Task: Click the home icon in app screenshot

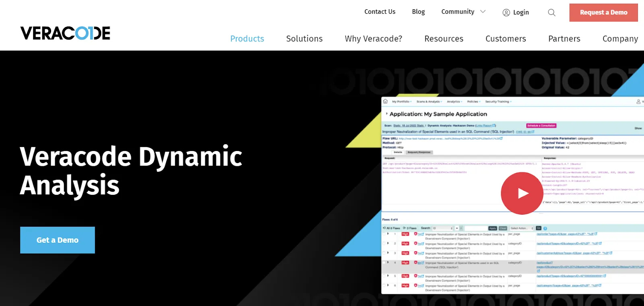Action: tap(385, 101)
